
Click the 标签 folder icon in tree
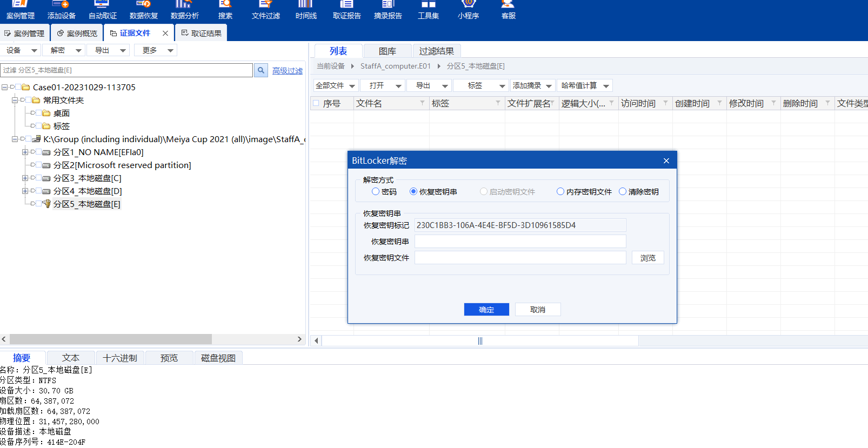pyautogui.click(x=46, y=126)
